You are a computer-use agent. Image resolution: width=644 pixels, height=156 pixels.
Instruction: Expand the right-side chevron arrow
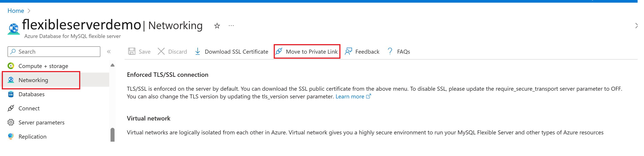[x=636, y=25]
